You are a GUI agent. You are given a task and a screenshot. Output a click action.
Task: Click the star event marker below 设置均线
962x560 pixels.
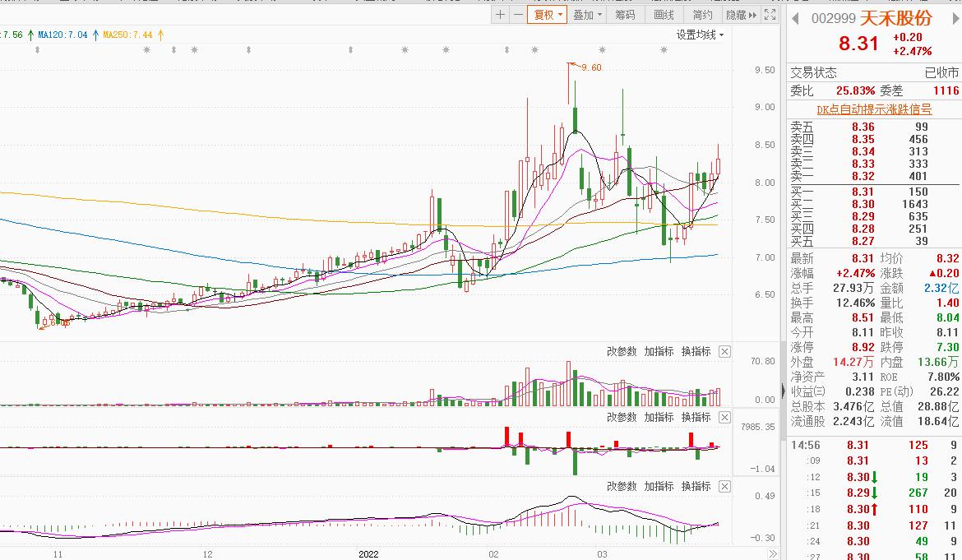click(x=664, y=50)
